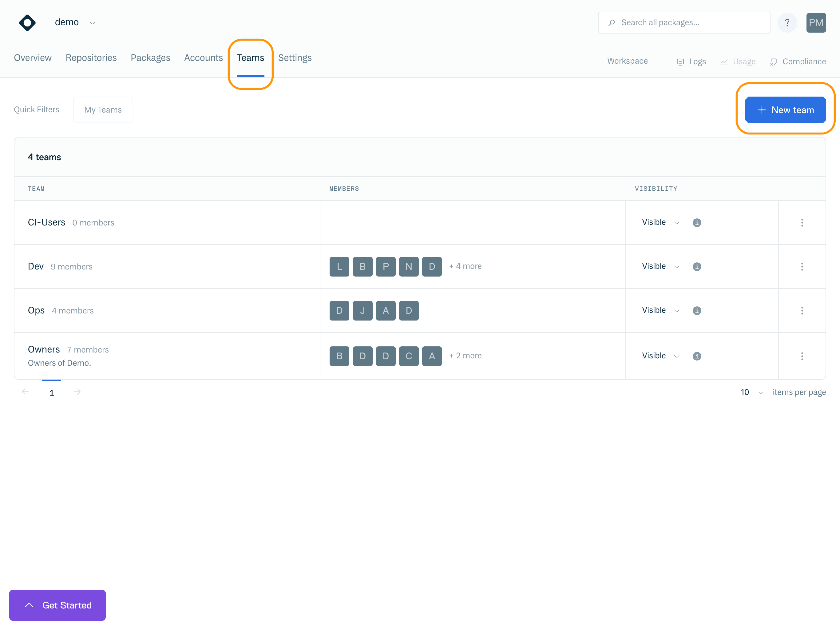
Task: Open Visible dropdown for CI-Users team
Action: point(660,222)
